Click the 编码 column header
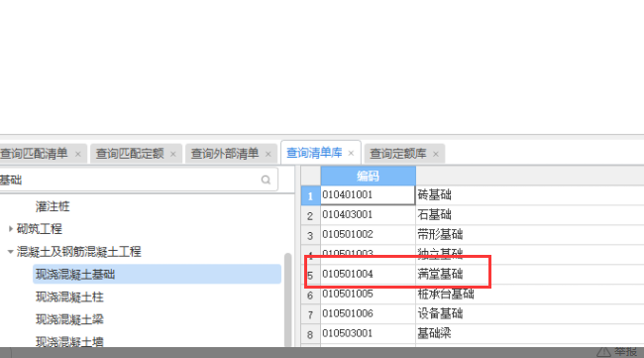 coord(368,176)
